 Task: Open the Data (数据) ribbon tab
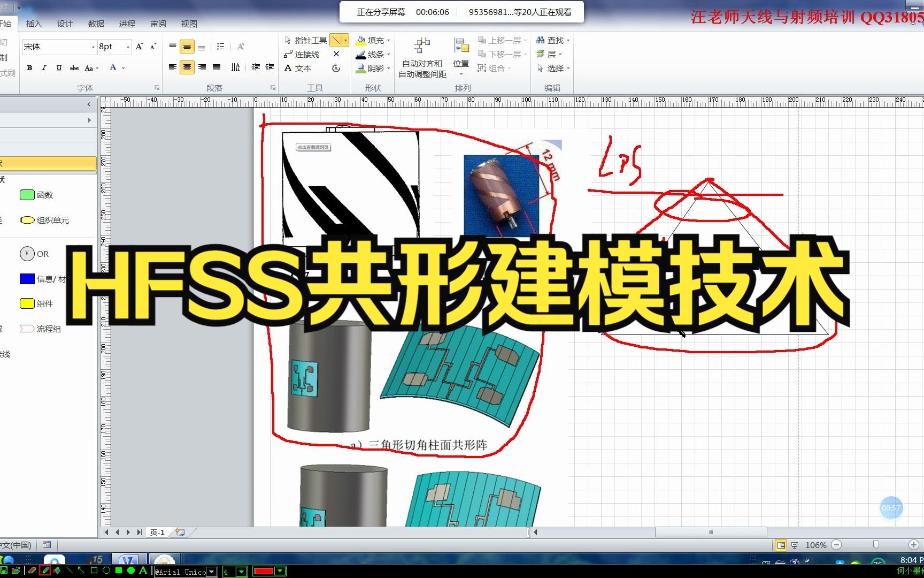click(96, 24)
